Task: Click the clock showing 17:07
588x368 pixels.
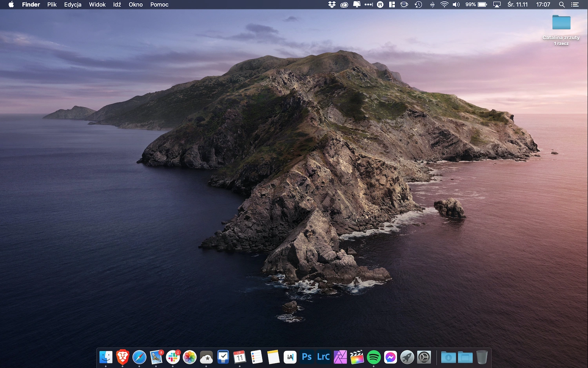Action: click(x=543, y=5)
